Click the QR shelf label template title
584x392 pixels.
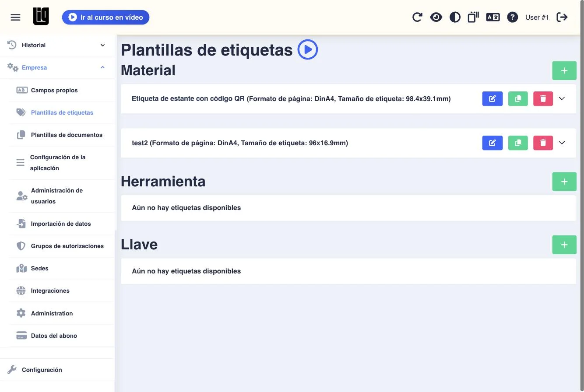coord(291,98)
